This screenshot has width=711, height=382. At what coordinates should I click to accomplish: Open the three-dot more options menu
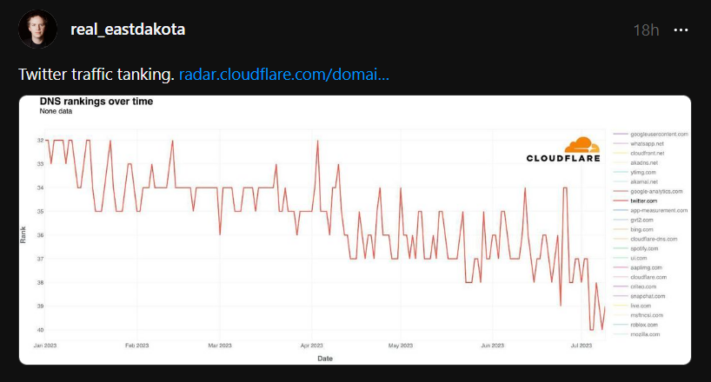point(681,30)
